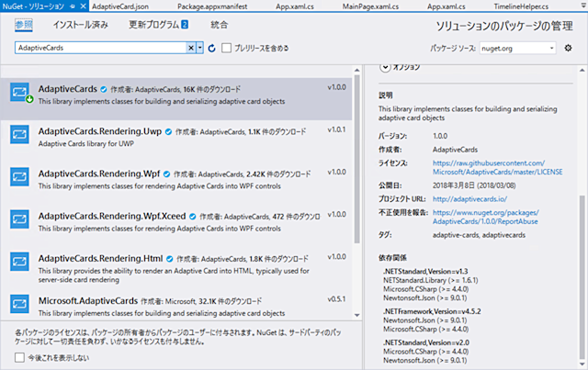Select the Microsoft.AdaptiveCards package name
This screenshot has width=588, height=370.
tap(88, 300)
